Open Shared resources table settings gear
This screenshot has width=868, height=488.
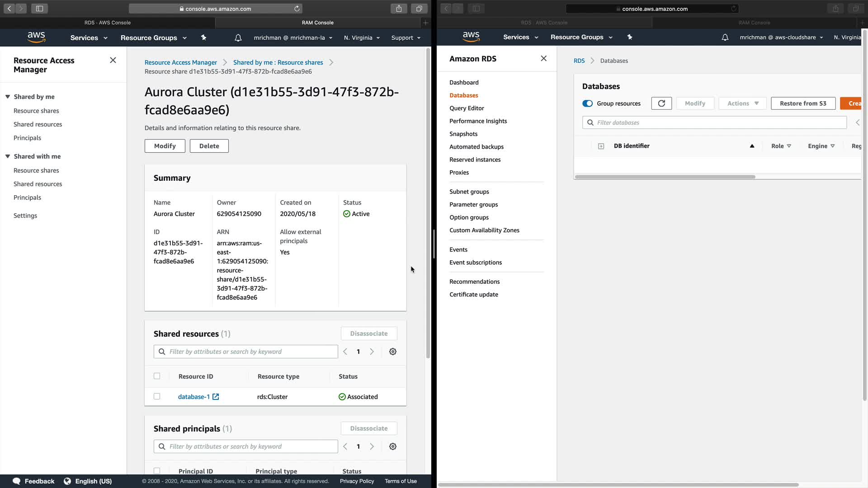(392, 352)
